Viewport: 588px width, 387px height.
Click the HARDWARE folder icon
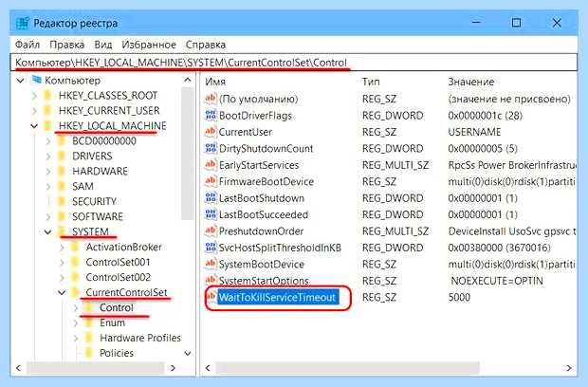coord(62,171)
